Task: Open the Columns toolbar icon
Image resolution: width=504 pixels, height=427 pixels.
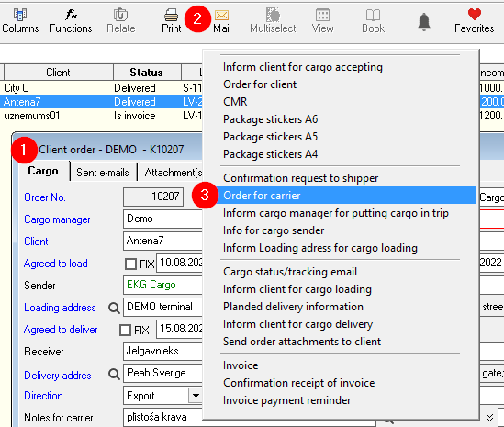Action: tap(20, 15)
